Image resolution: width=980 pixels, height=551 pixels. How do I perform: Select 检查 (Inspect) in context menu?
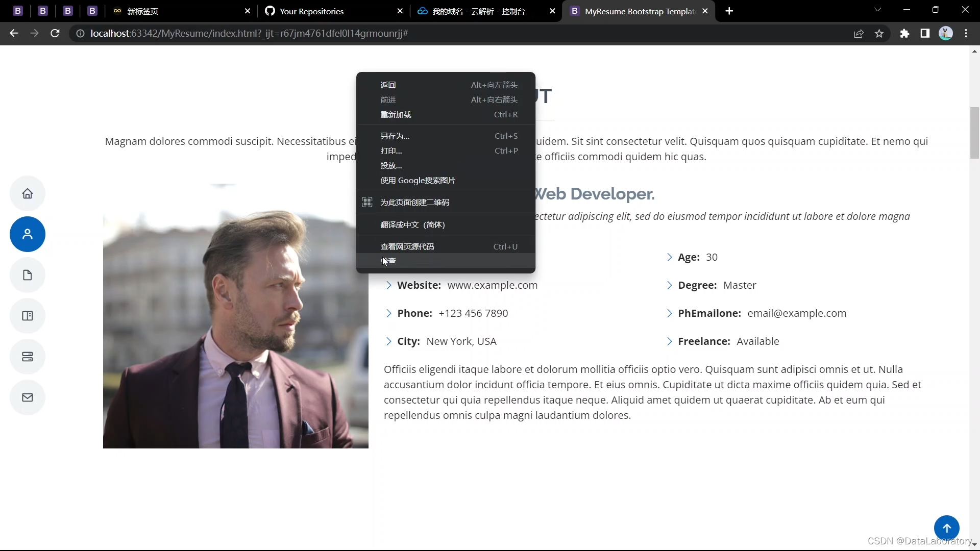389,261
